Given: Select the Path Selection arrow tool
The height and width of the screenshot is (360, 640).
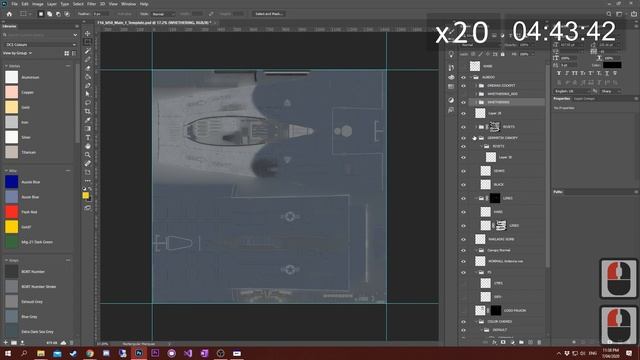Looking at the screenshot, I should pyautogui.click(x=88, y=94).
